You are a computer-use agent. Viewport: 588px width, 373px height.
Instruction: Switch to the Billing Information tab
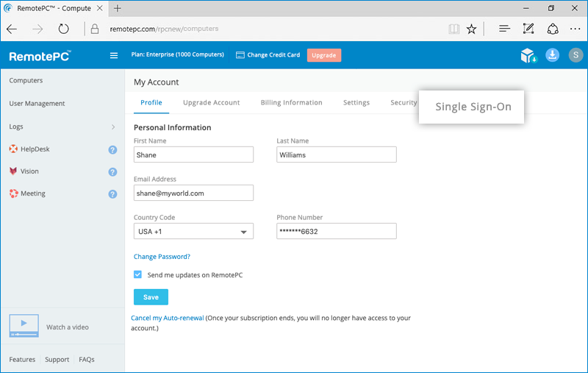click(291, 103)
